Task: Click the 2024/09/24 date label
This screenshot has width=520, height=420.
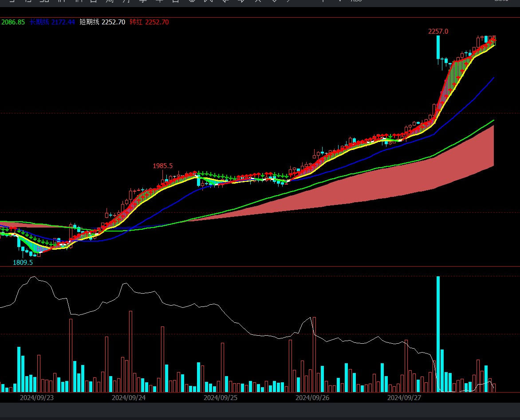Action: (129, 397)
